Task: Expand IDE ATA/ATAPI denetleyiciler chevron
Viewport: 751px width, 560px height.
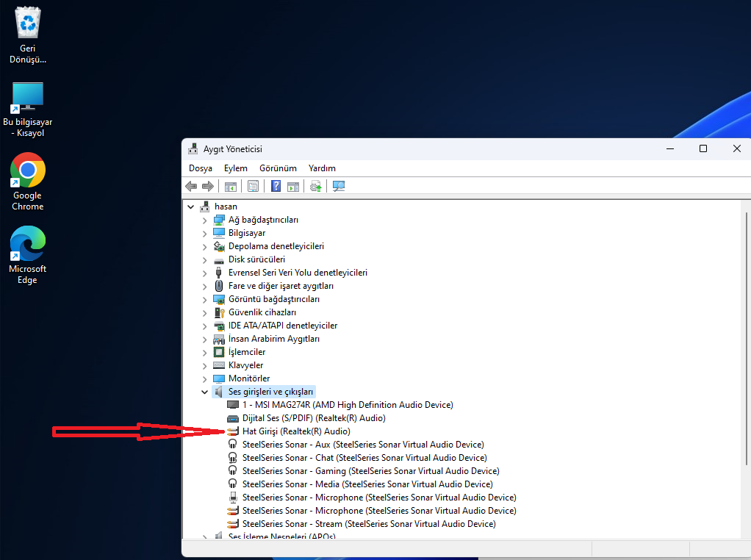Action: click(x=204, y=326)
